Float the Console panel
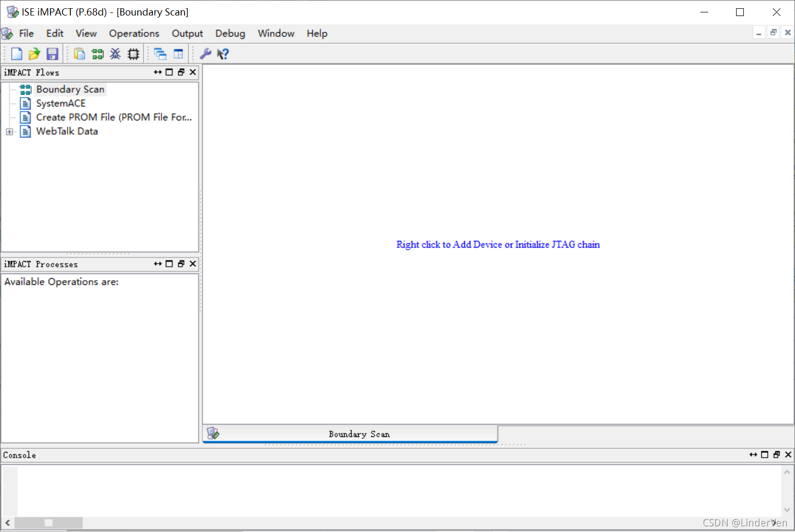795x532 pixels. tap(776, 454)
